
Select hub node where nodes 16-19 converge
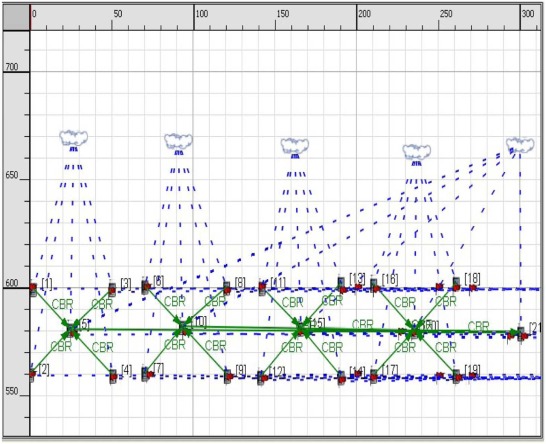tap(413, 331)
